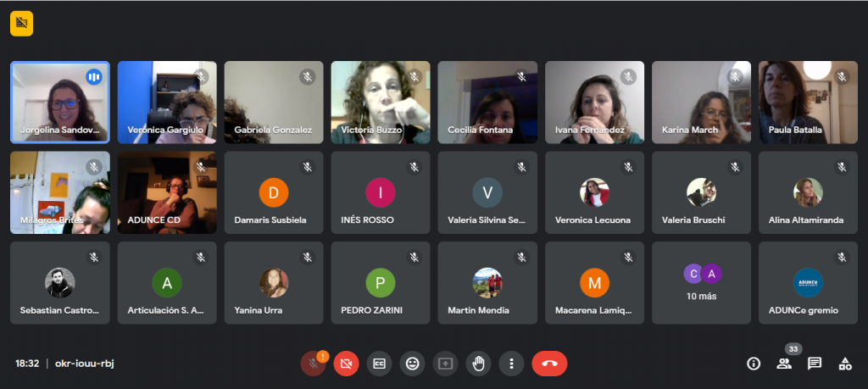Open more options three-dot menu
868x389 pixels.
[x=511, y=364]
